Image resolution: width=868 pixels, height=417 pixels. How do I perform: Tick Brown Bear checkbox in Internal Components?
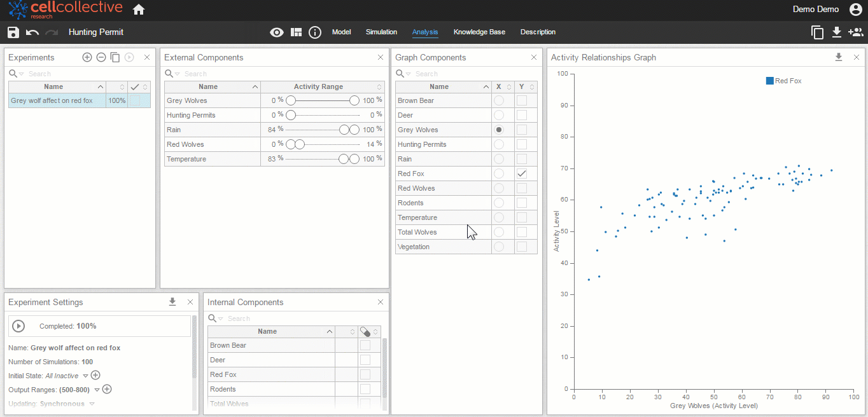tap(365, 345)
